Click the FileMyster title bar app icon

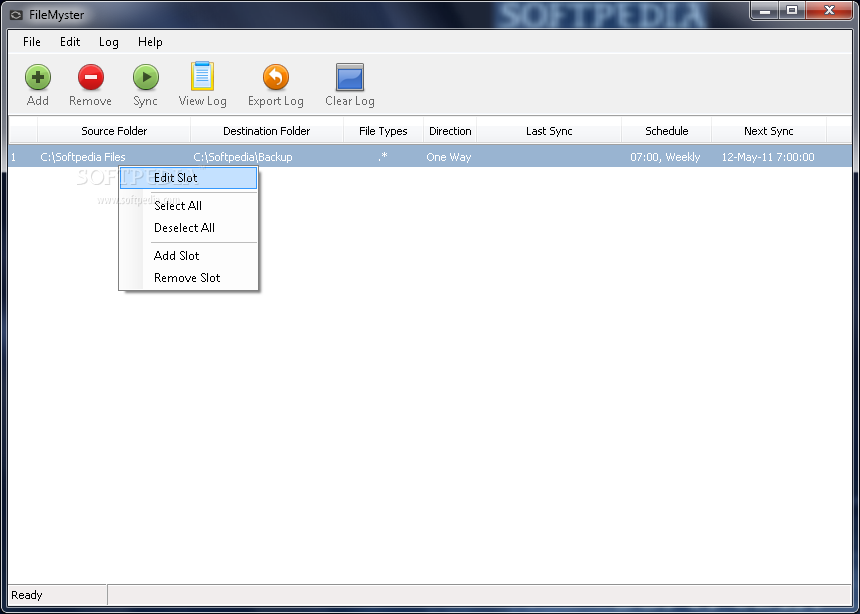[16, 15]
